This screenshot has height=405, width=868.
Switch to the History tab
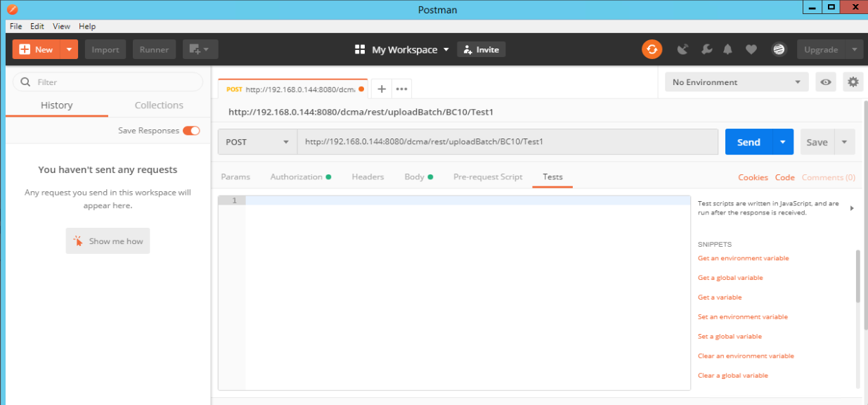coord(57,105)
